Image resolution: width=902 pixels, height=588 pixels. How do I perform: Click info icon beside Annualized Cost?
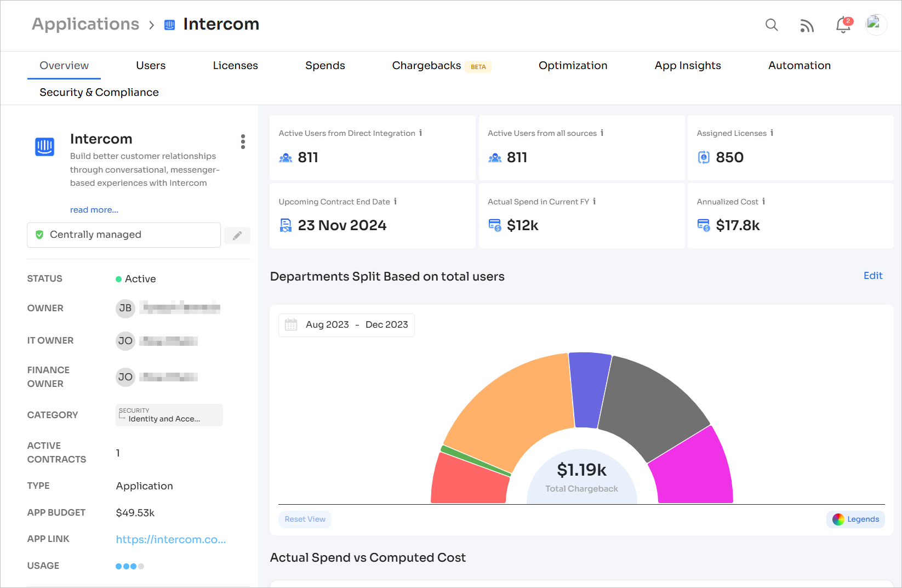pyautogui.click(x=764, y=202)
